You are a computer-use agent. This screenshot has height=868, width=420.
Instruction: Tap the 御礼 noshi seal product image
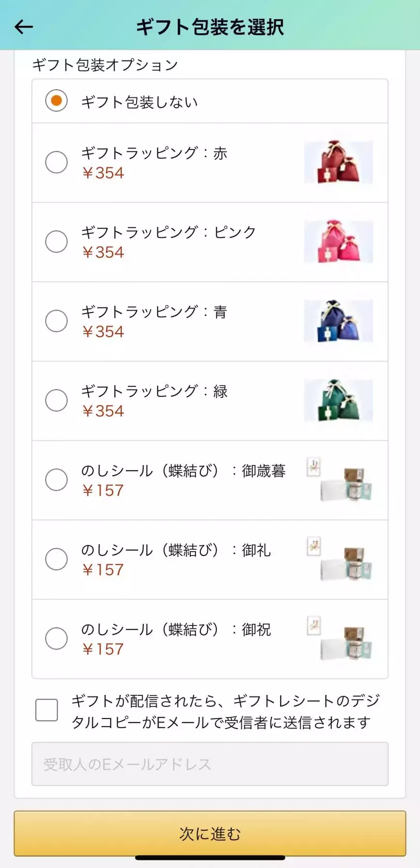tap(339, 559)
